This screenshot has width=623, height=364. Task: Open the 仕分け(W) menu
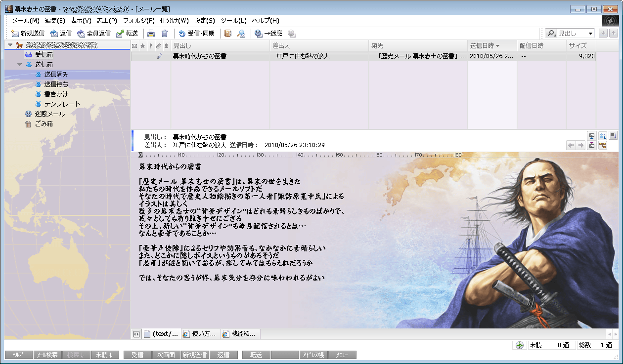(x=175, y=21)
